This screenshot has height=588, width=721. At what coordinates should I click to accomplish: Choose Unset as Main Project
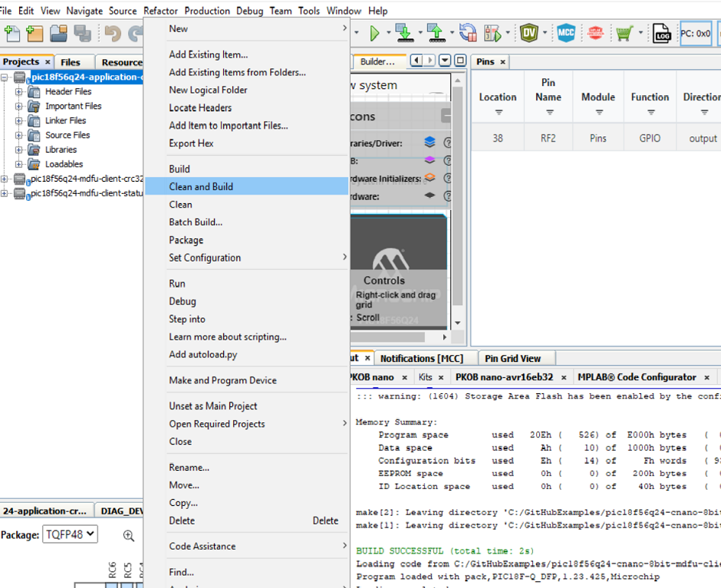(246, 406)
